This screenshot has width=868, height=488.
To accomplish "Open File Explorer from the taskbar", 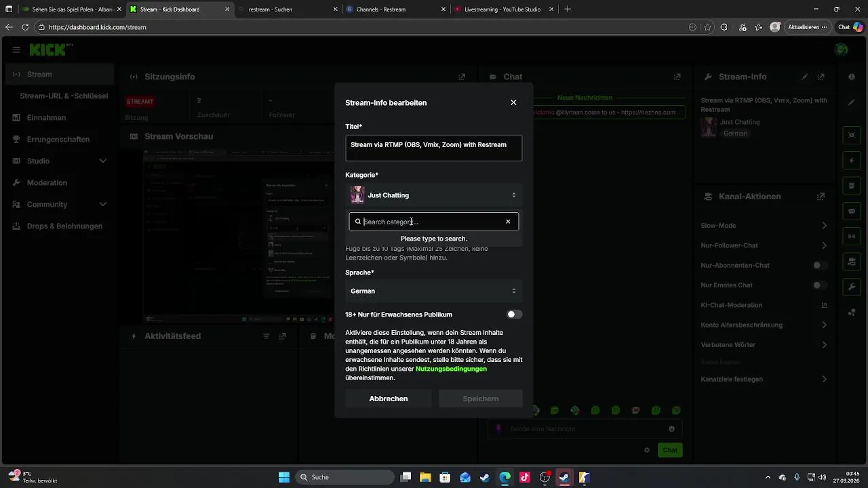I will point(425,477).
